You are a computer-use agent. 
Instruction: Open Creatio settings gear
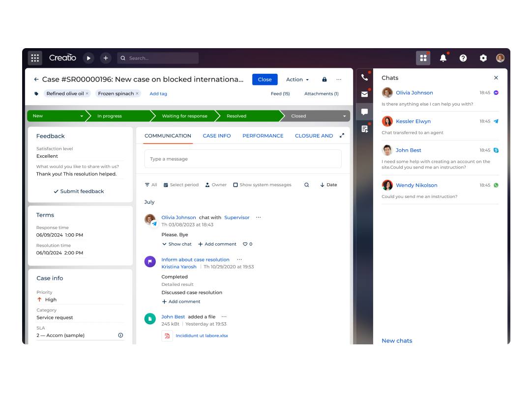click(x=483, y=57)
